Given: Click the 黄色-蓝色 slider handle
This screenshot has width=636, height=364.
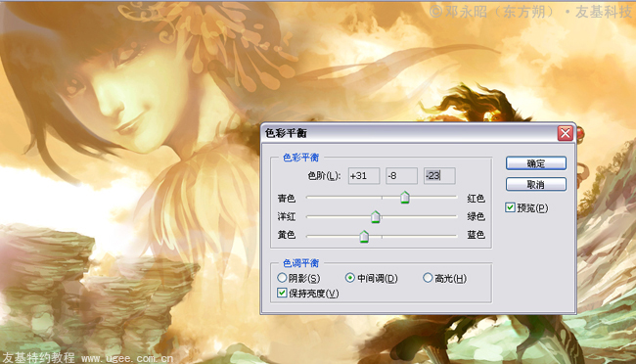Looking at the screenshot, I should tap(364, 236).
